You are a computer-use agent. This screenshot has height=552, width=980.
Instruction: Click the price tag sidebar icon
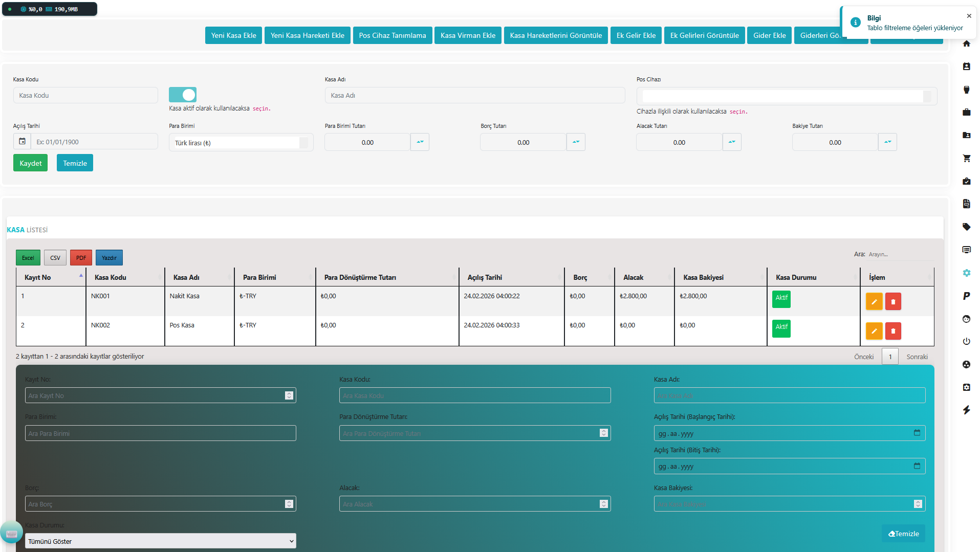966,227
